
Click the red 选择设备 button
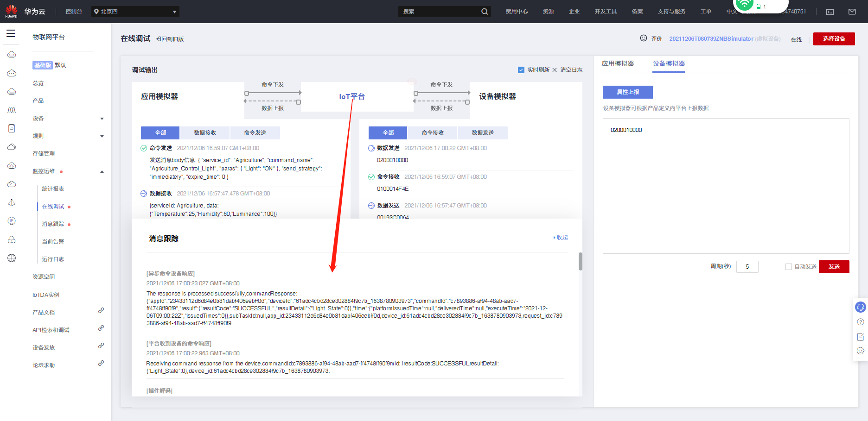pos(834,39)
